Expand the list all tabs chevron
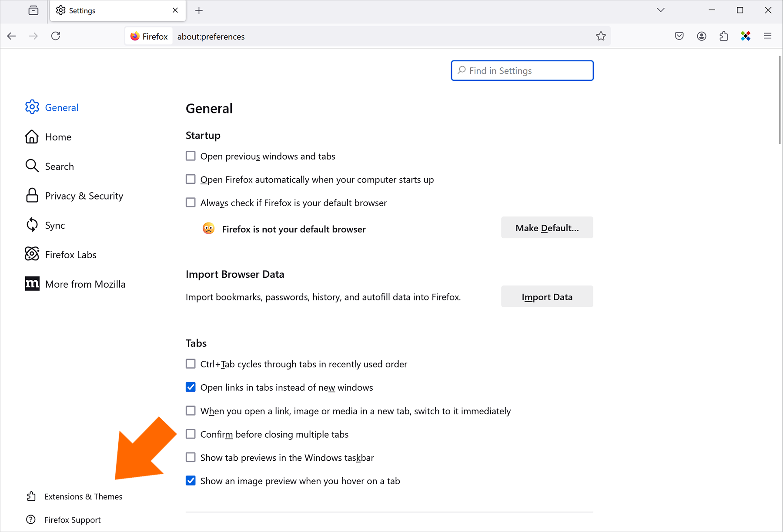 [x=661, y=10]
